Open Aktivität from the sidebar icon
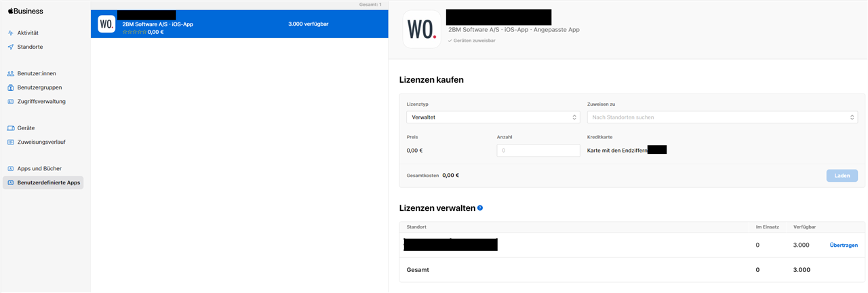The width and height of the screenshot is (868, 293). (x=11, y=33)
